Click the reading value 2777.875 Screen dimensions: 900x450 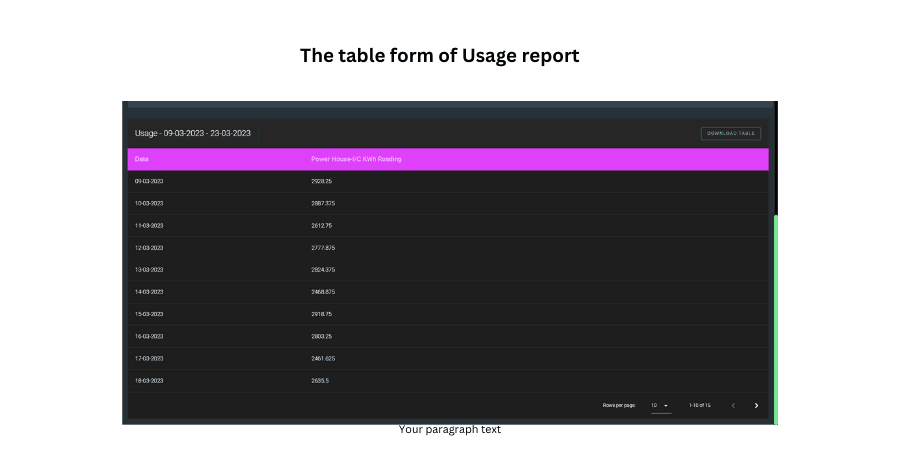pyautogui.click(x=323, y=248)
